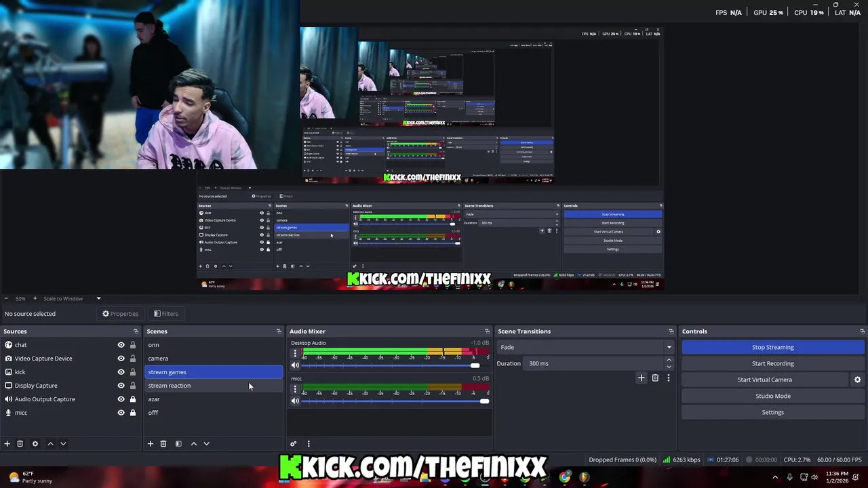Open the Chrome icon in the taskbar
The height and width of the screenshot is (488, 868).
565,476
